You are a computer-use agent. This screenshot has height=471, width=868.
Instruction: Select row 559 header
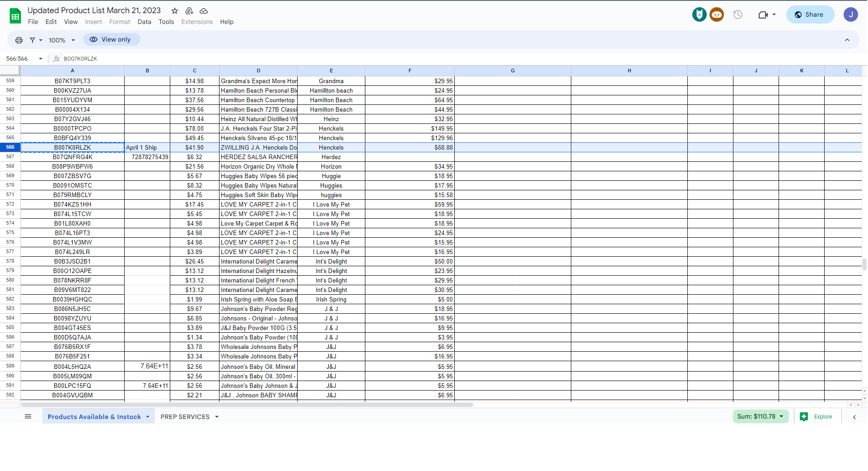click(10, 81)
